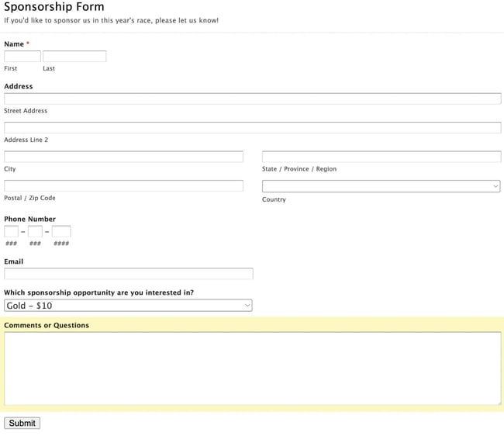This screenshot has height=436, width=504.
Task: Click the textarea resize handle corner
Action: (x=499, y=402)
